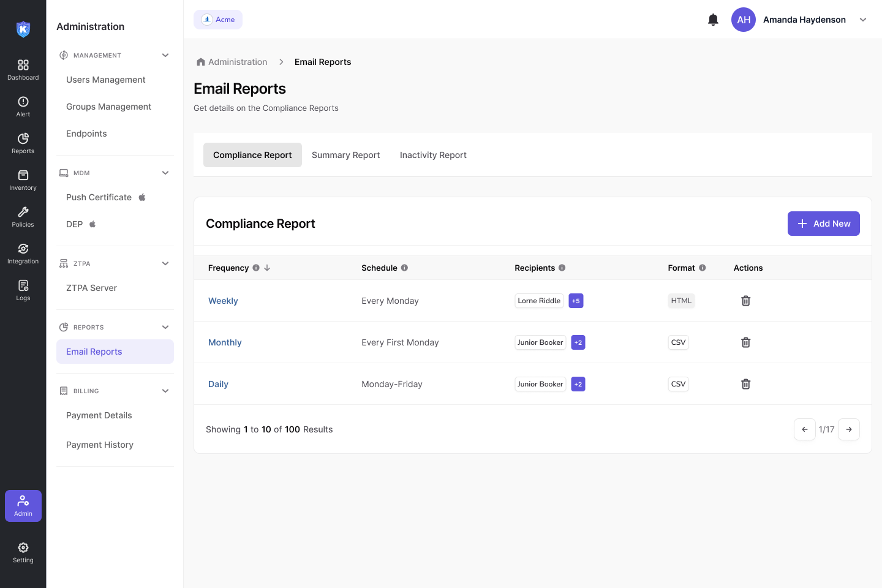882x588 pixels.
Task: Open the Integration section
Action: [x=23, y=254]
